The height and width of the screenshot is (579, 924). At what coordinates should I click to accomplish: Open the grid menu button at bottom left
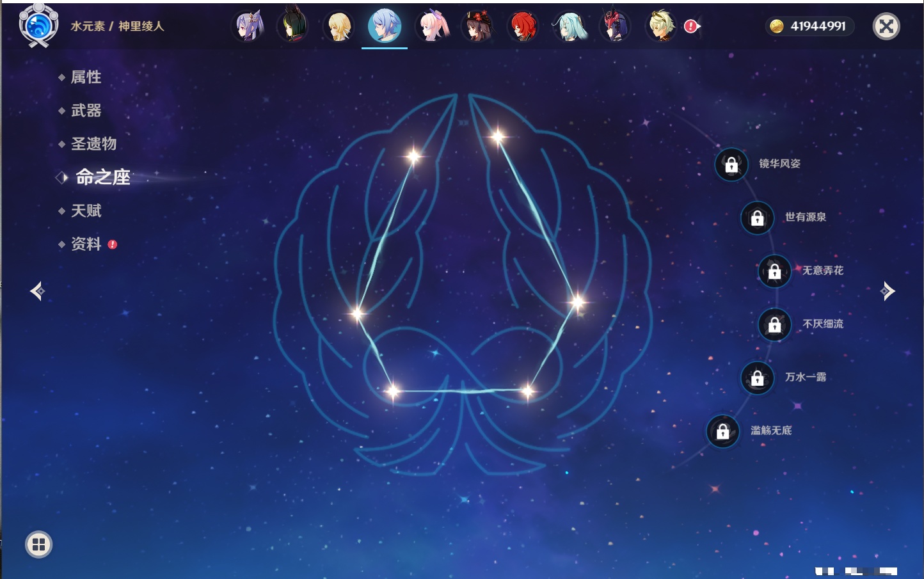38,544
